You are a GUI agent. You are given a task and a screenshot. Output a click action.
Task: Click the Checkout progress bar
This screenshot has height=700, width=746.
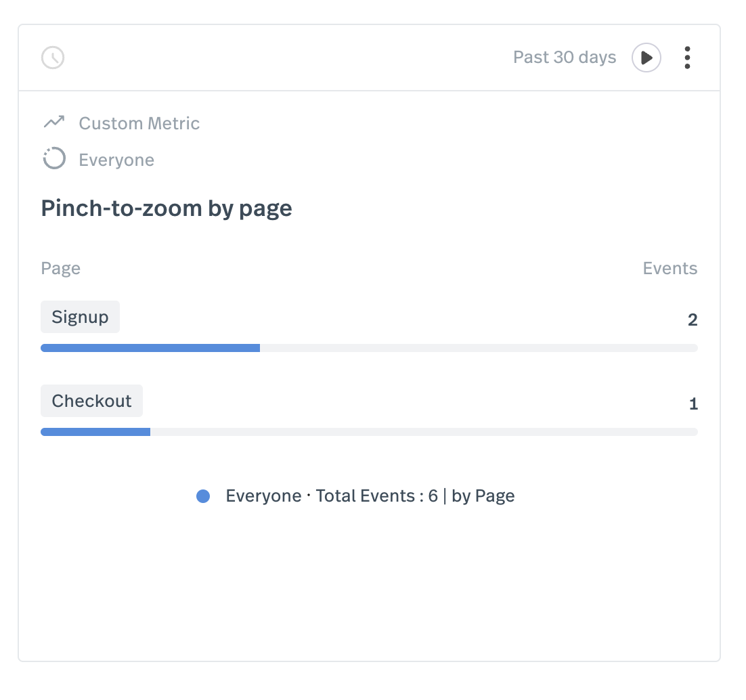pos(369,432)
